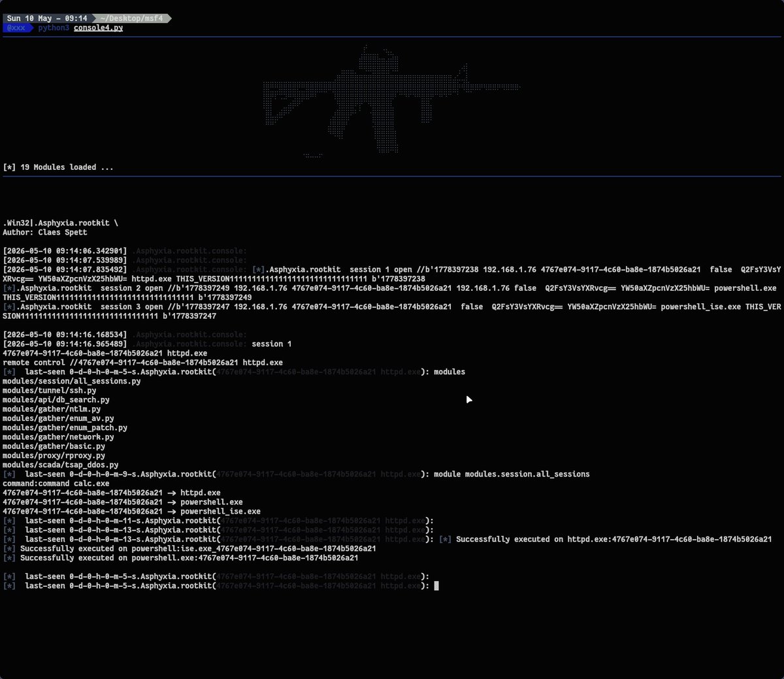Click the 'remote control //4767e074' line
The image size is (784, 679).
tap(143, 363)
